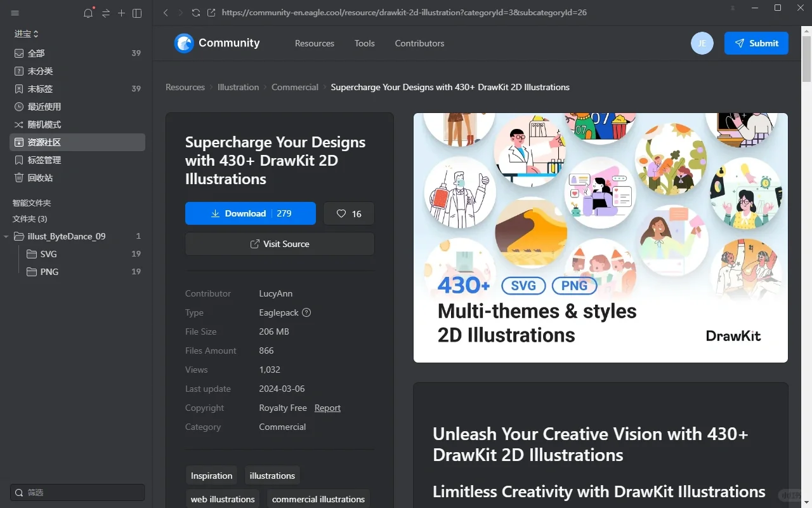Click the inbox icon beside 全部

click(19, 53)
